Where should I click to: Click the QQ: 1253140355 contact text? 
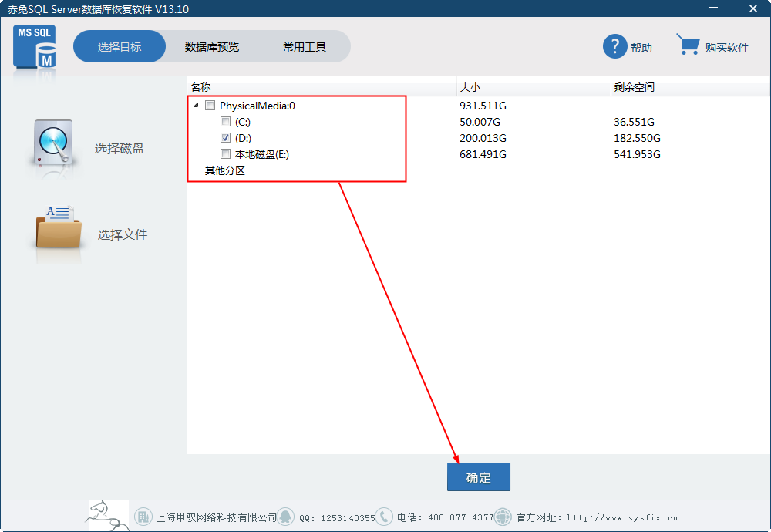(338, 518)
